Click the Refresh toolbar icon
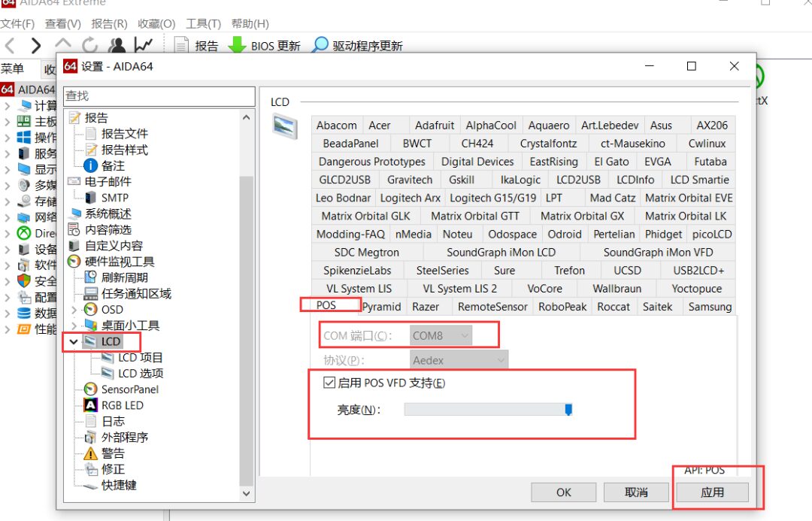 pos(89,45)
